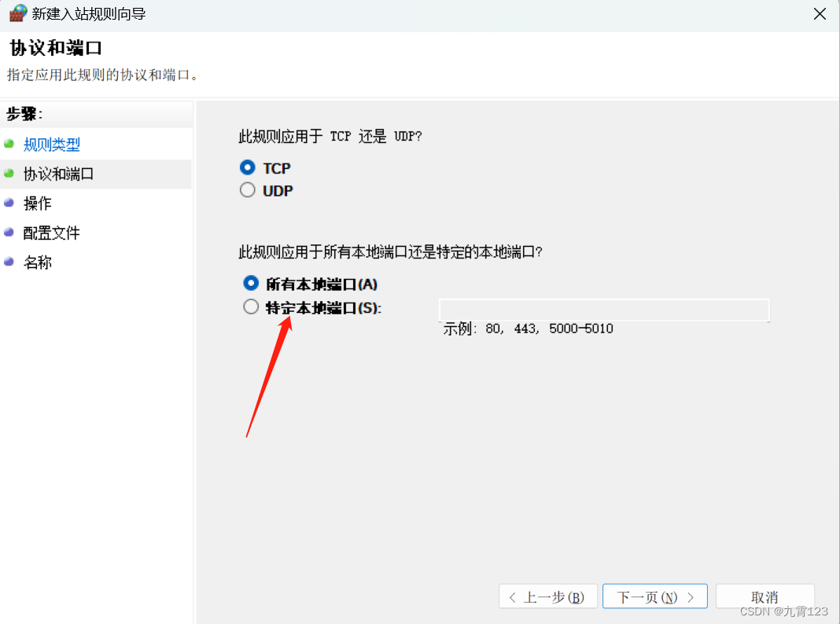Choose 特定本地端口(S) option
Screen dimensions: 840x624
click(x=251, y=306)
